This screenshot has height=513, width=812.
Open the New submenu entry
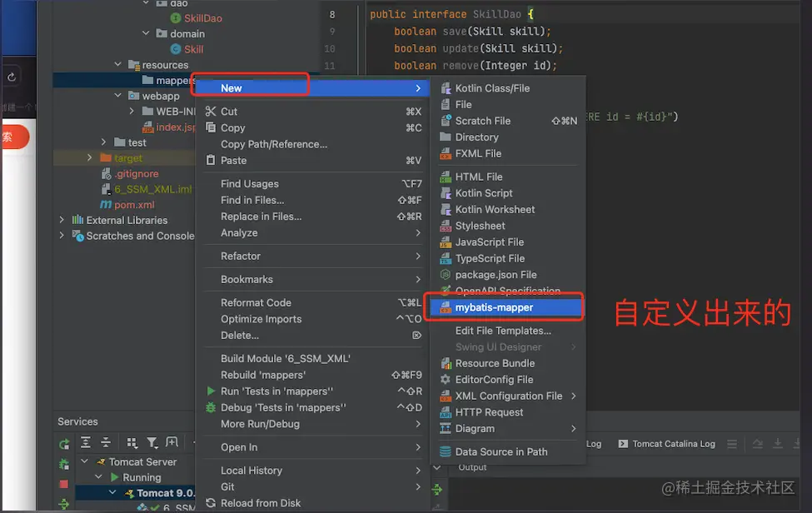(312, 88)
